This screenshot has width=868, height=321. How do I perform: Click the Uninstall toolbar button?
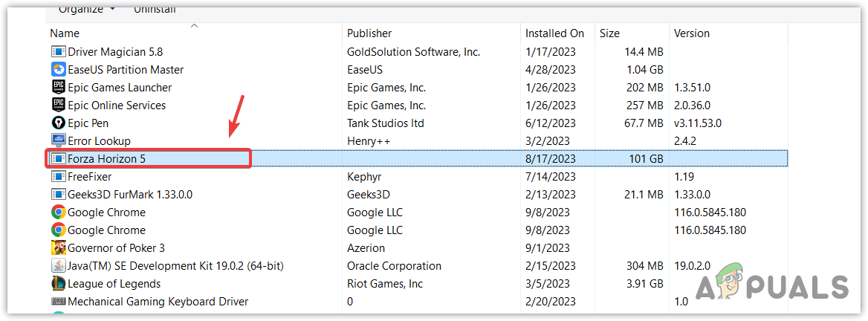coord(156,9)
